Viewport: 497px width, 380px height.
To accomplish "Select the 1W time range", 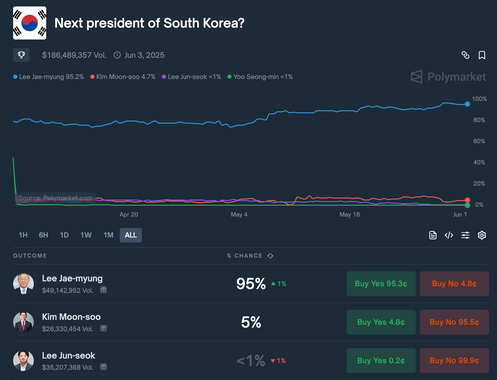I will tap(86, 235).
